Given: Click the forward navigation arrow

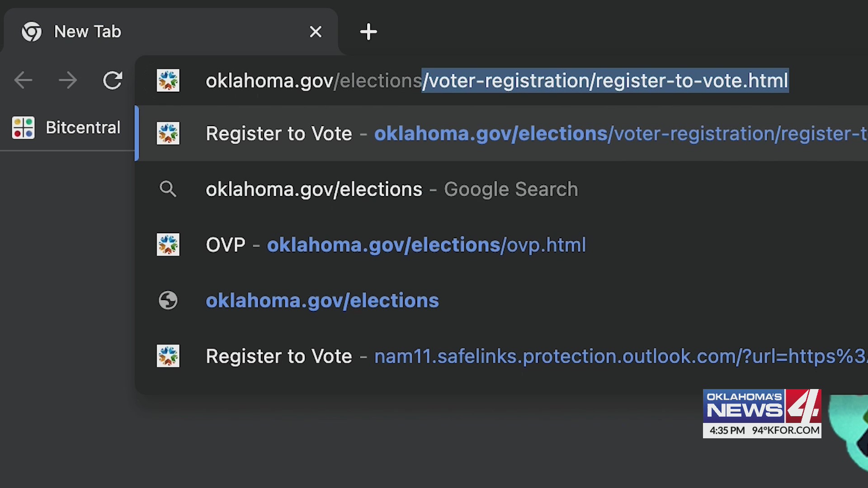Looking at the screenshot, I should [68, 80].
